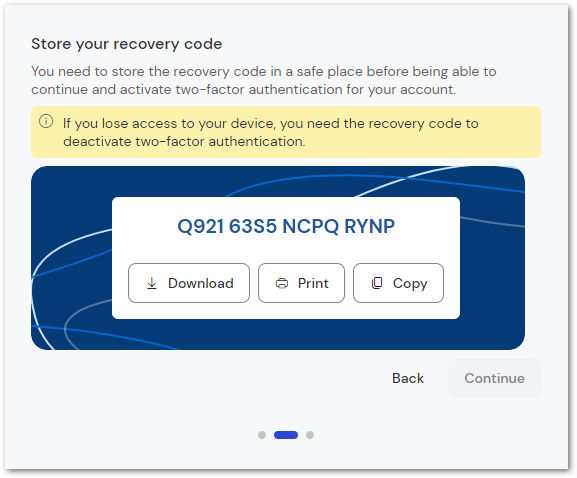The height and width of the screenshot is (478, 577).
Task: Click the printer icon
Action: [282, 283]
